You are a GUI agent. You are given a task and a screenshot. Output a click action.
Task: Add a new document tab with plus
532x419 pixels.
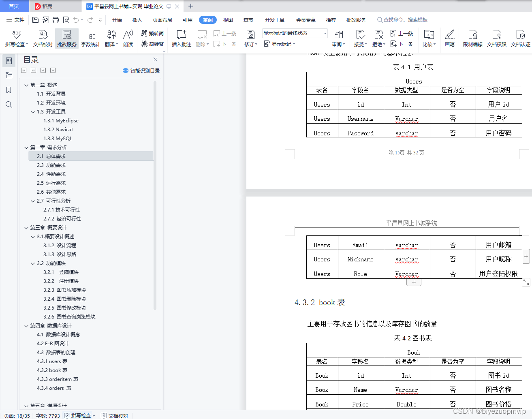(191, 6)
